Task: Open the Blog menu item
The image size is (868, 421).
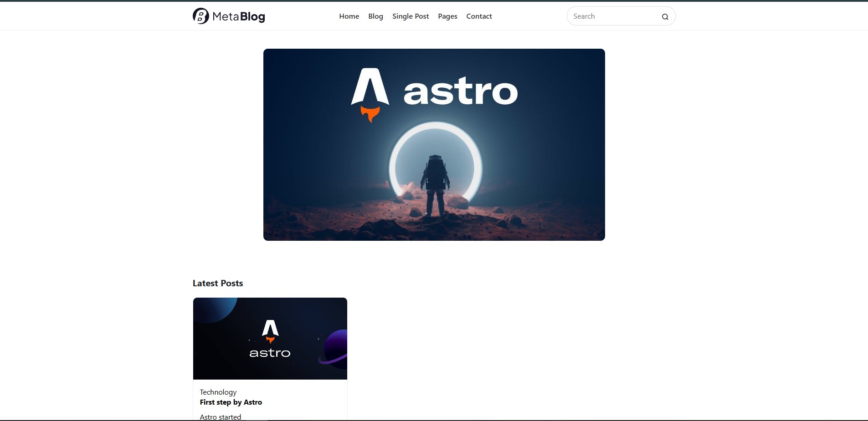Action: 375,16
